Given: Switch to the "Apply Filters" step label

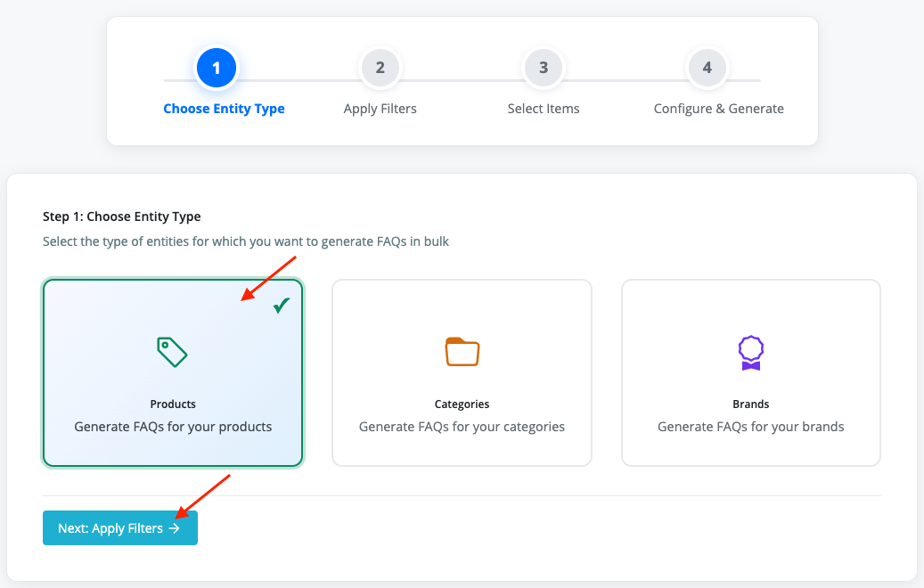Looking at the screenshot, I should click(x=380, y=109).
